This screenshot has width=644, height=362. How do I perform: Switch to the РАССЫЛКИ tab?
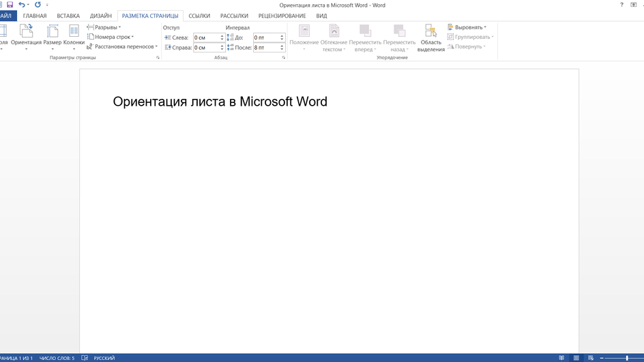tap(234, 16)
